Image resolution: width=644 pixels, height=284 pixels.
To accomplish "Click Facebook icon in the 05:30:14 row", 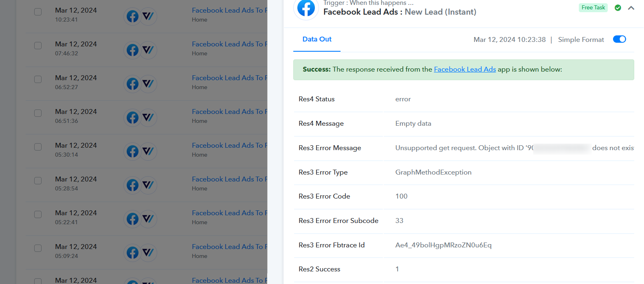I will point(132,151).
